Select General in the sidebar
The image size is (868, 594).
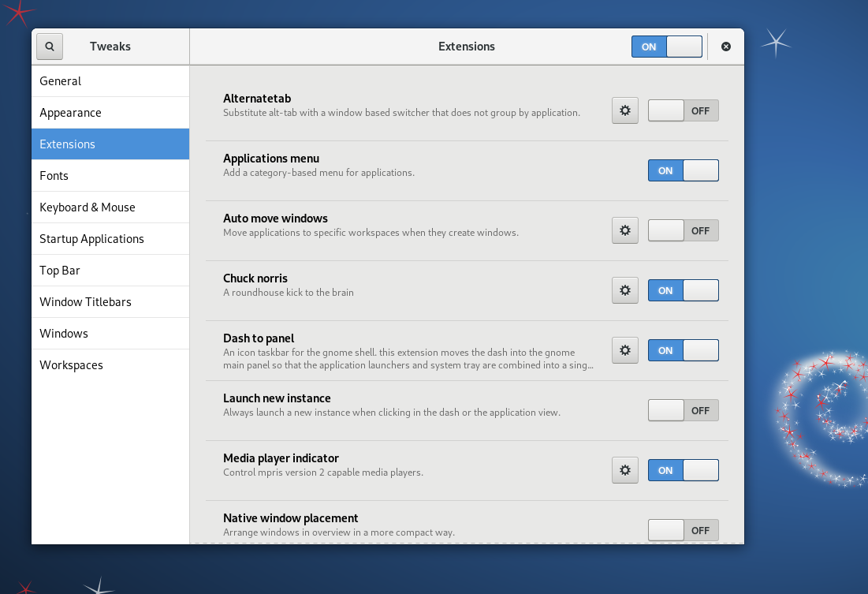tap(110, 81)
